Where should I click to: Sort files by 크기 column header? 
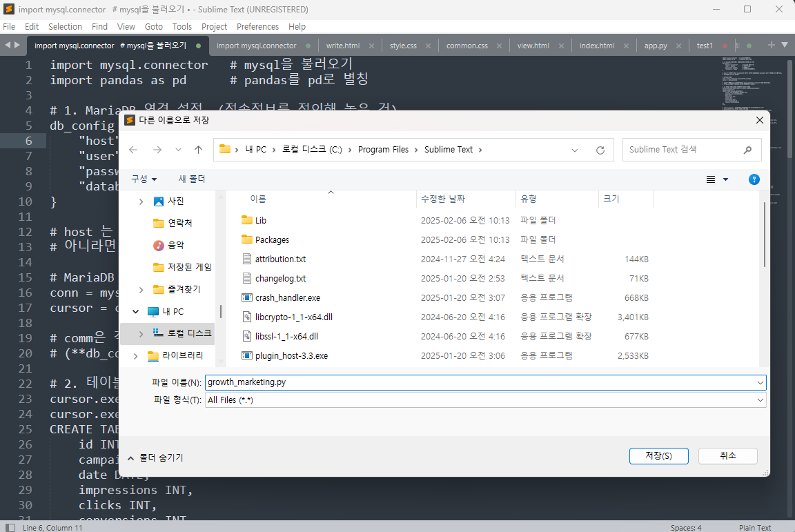pyautogui.click(x=611, y=199)
